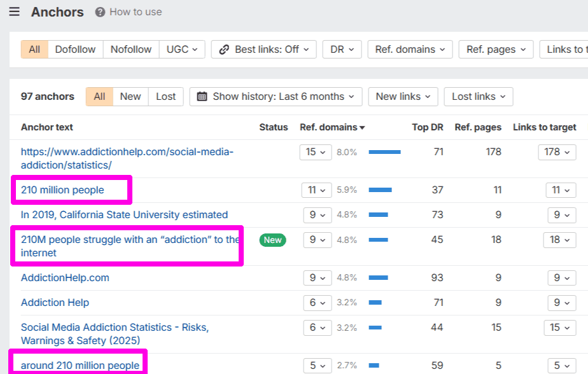This screenshot has width=588, height=374.
Task: Open the Ref. pages filter dropdown
Action: [495, 49]
